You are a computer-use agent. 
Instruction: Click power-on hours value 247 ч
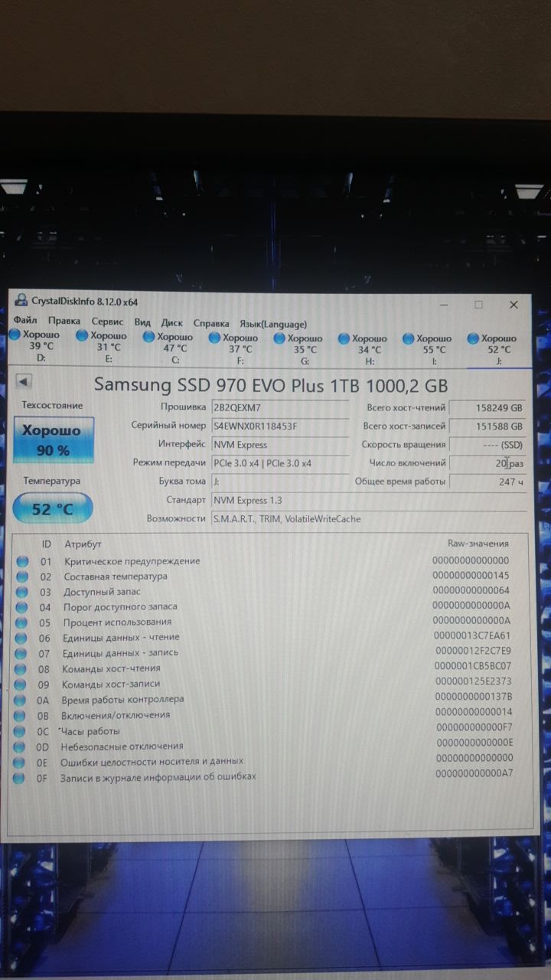[487, 482]
